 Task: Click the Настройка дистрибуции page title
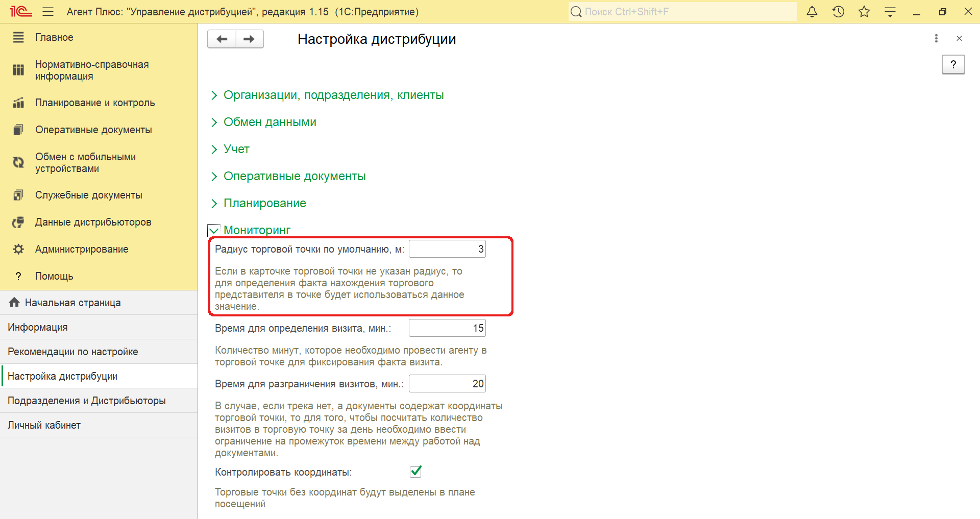tap(377, 39)
